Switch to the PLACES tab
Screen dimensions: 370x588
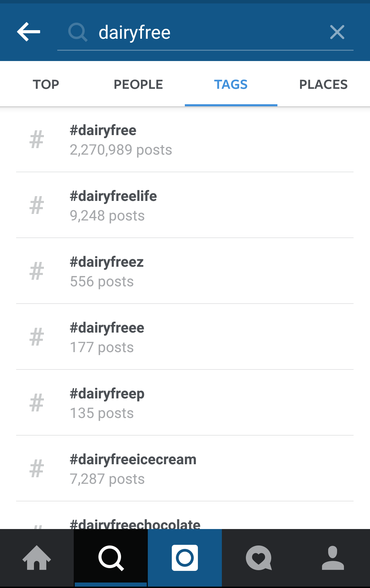[x=323, y=84]
